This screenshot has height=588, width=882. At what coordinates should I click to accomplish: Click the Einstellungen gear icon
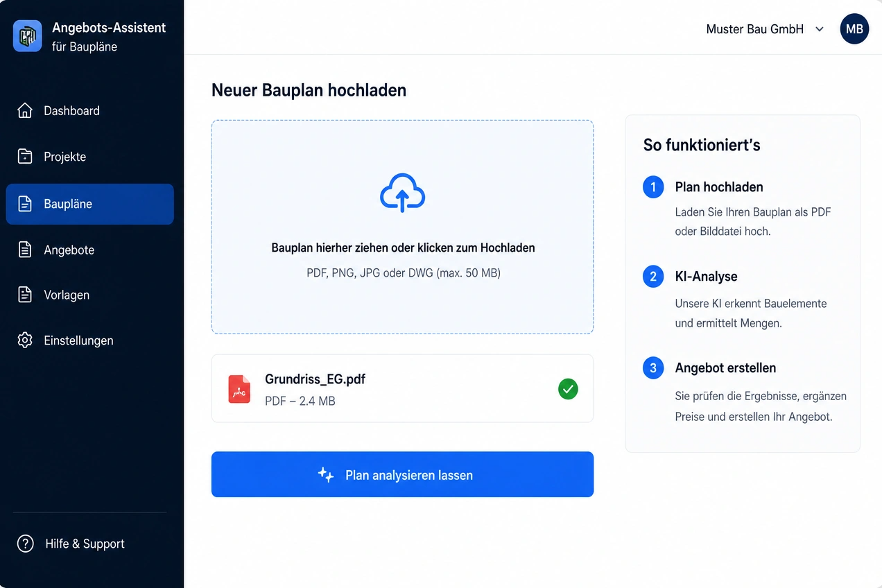(x=25, y=340)
